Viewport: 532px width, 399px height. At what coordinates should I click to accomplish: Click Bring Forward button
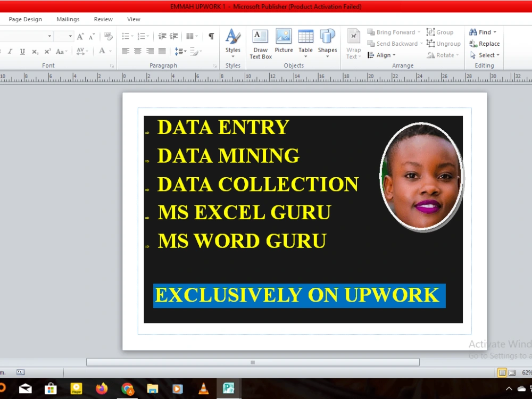tap(394, 32)
